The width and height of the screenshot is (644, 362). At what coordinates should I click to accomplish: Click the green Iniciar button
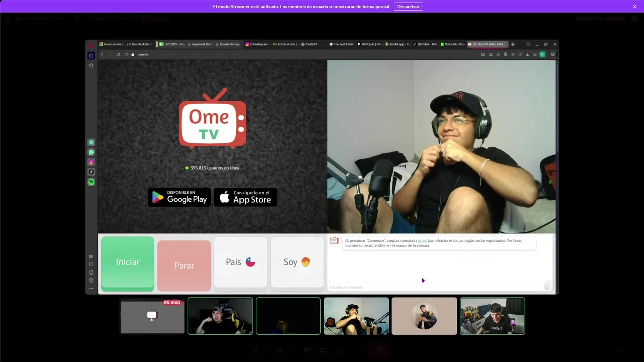(x=128, y=263)
